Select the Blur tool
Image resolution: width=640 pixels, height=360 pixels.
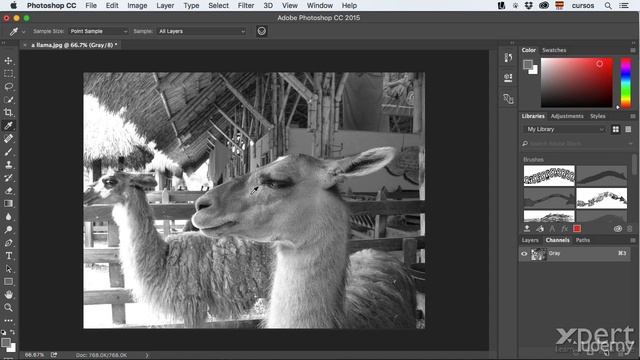(8, 217)
